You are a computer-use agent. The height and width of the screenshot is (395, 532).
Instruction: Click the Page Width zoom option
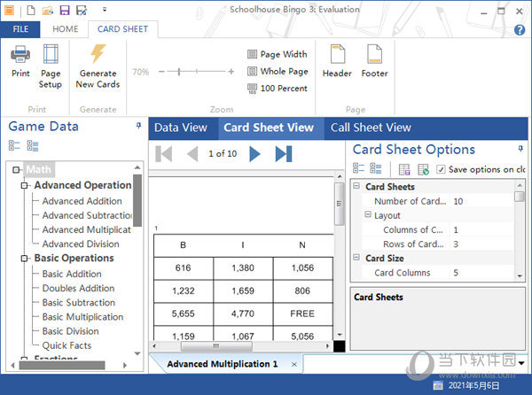click(278, 54)
